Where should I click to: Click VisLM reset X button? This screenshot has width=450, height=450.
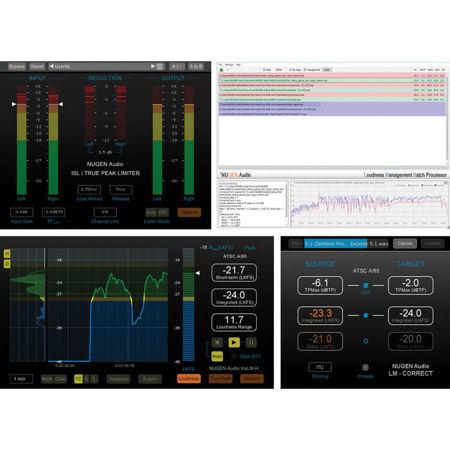[217, 342]
